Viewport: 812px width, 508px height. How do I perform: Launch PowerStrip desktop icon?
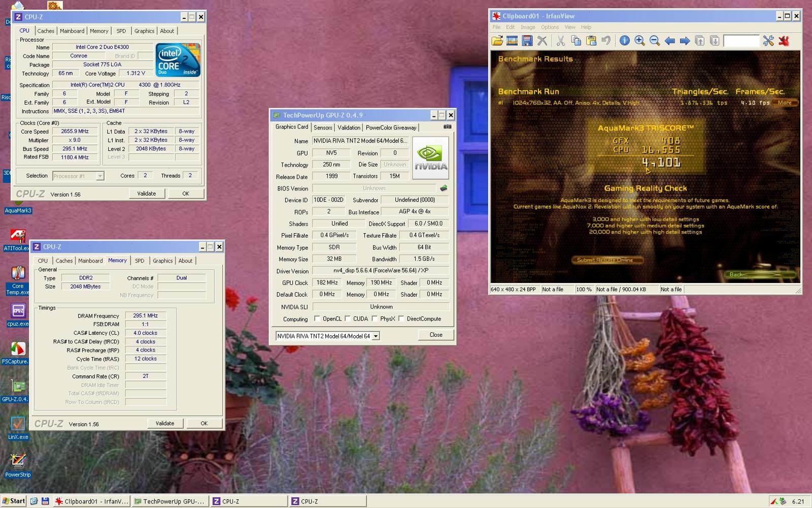pyautogui.click(x=18, y=465)
